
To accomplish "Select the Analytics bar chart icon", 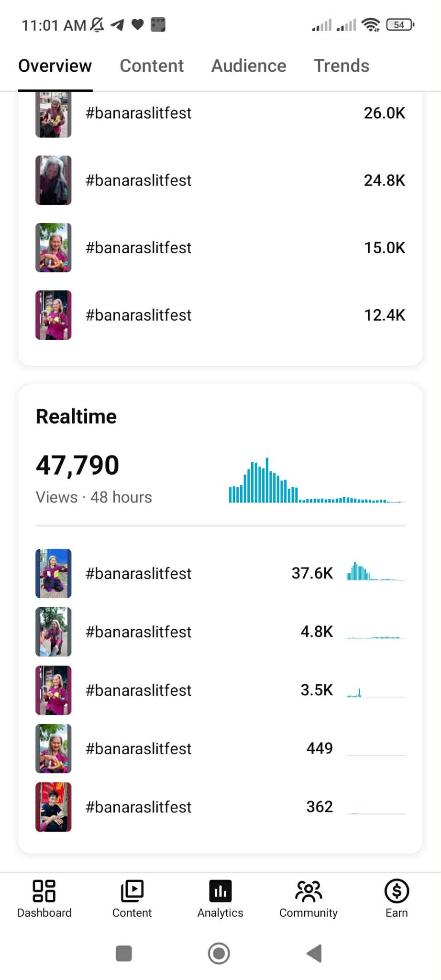I will click(220, 891).
